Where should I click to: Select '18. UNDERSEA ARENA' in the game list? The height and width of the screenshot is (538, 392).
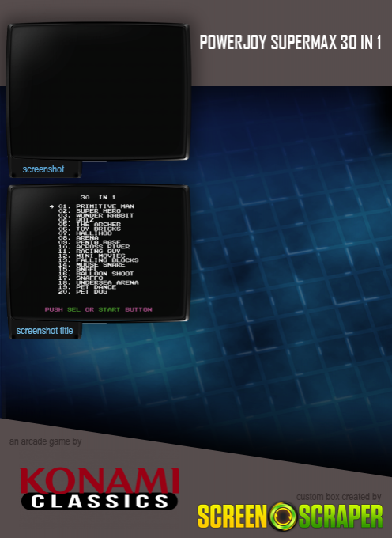click(98, 282)
